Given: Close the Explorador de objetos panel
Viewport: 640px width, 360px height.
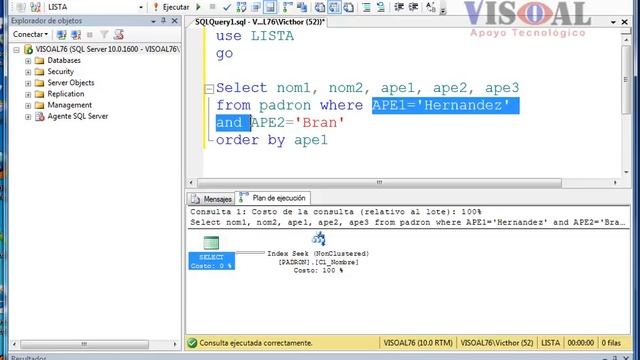Looking at the screenshot, I should click(x=175, y=20).
